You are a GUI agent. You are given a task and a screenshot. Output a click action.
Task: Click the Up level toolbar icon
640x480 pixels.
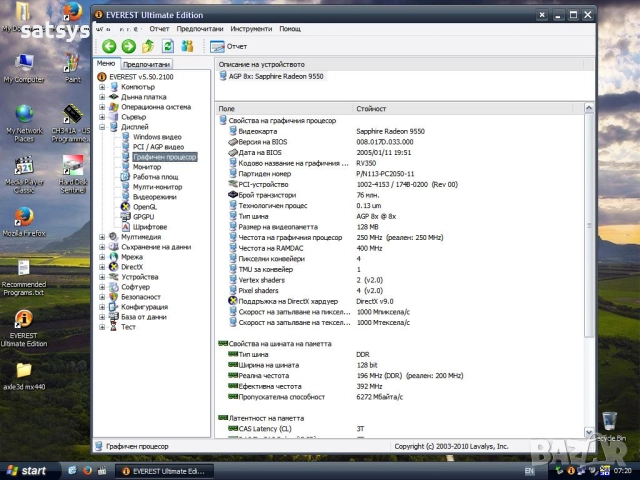148,46
